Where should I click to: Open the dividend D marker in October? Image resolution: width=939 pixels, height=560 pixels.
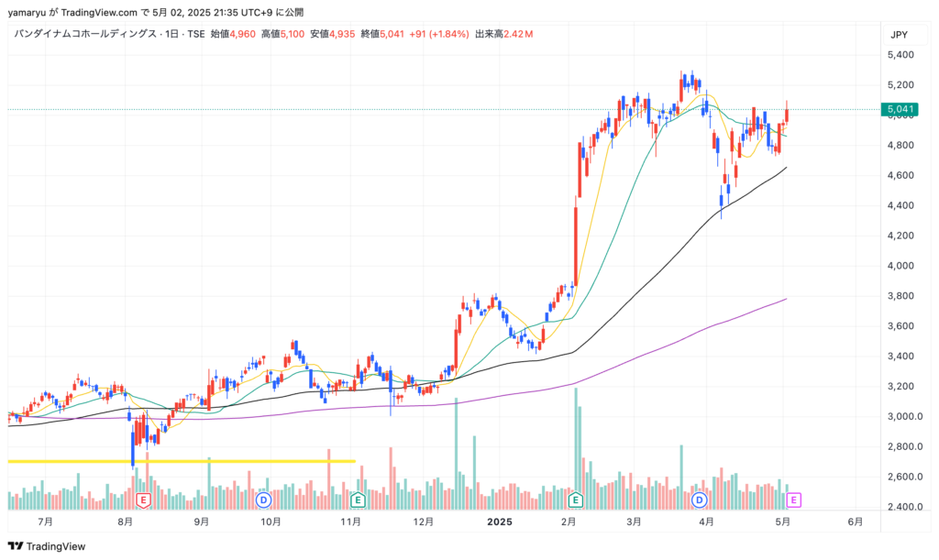pyautogui.click(x=263, y=500)
